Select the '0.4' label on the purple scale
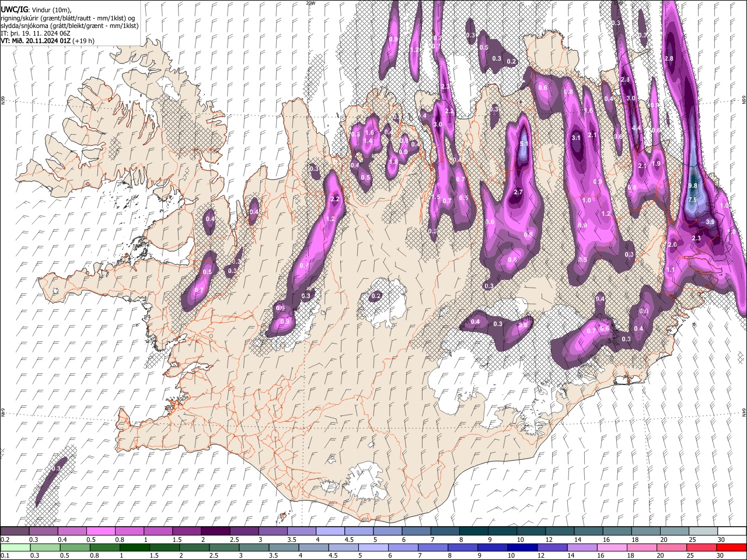 point(62,540)
